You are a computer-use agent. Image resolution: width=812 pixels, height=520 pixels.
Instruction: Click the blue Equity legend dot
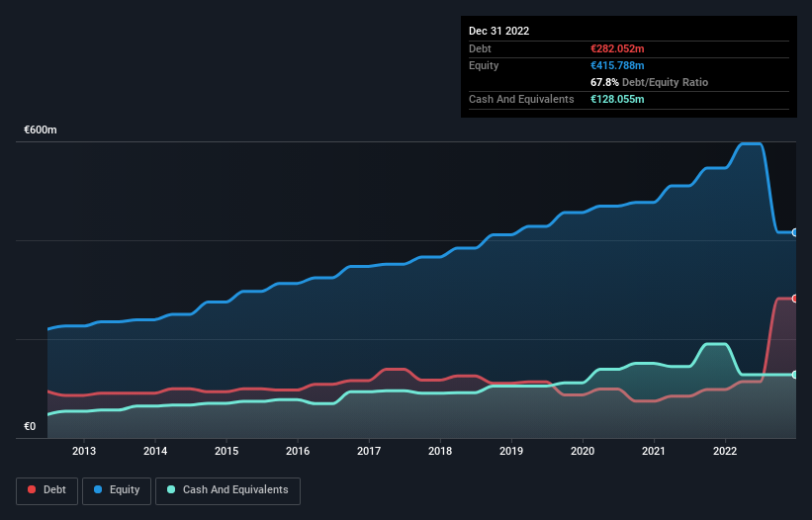[x=98, y=489]
